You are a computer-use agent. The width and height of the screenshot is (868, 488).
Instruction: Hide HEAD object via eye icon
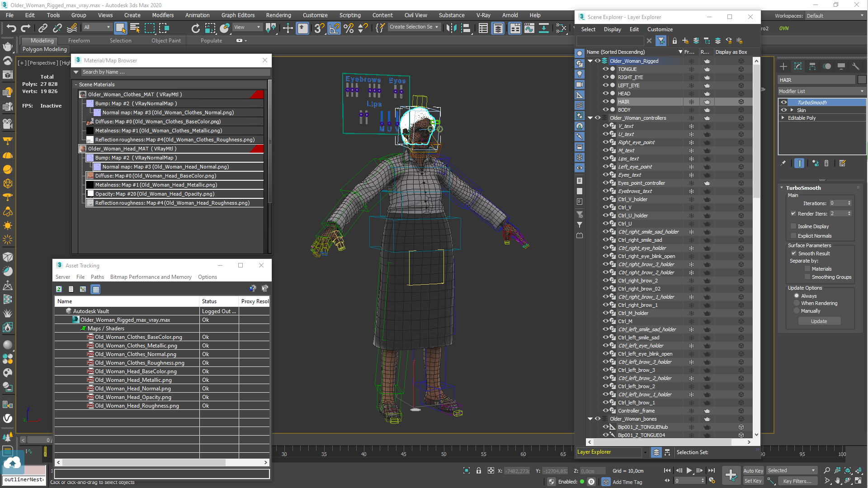coord(605,94)
